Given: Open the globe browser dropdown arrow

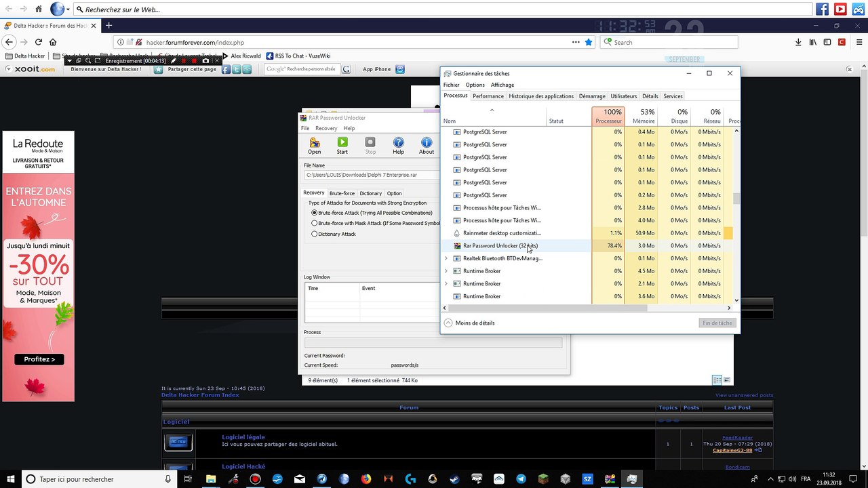Looking at the screenshot, I should tap(68, 9).
